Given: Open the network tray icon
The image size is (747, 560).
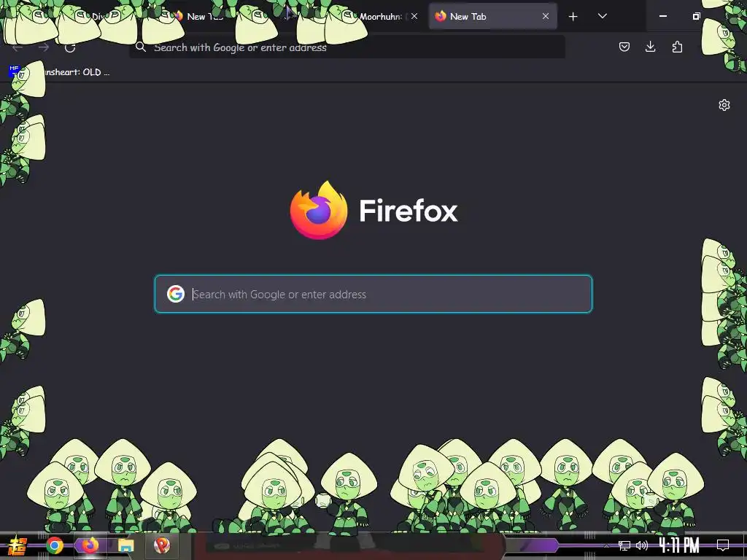Looking at the screenshot, I should click(624, 545).
